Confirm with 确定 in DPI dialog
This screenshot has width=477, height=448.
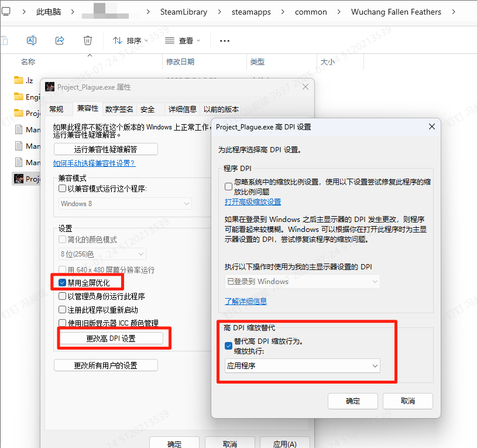coord(353,401)
